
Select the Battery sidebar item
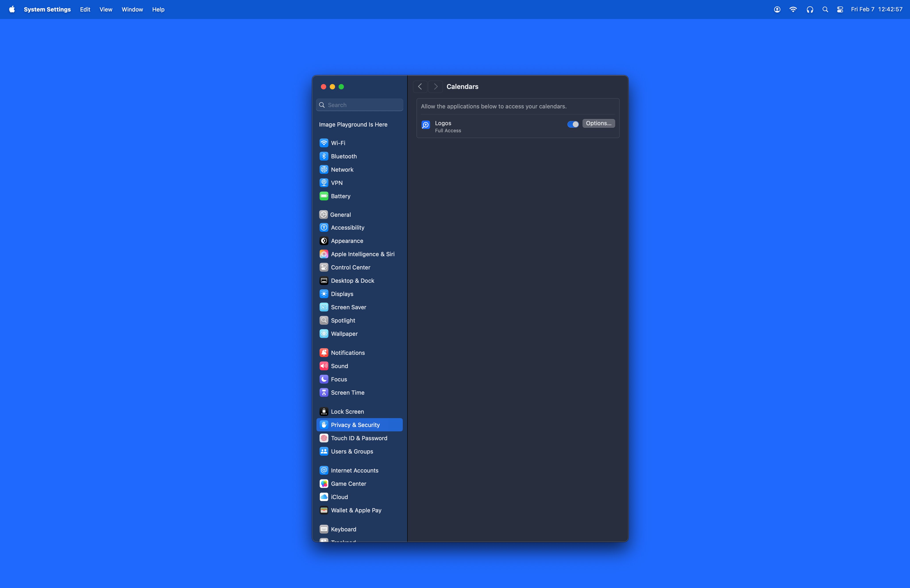pyautogui.click(x=359, y=196)
